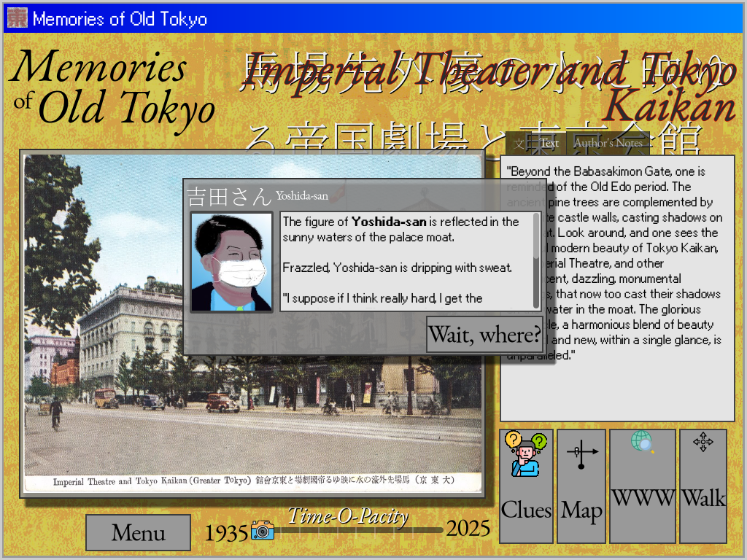
Task: Open the Map signpost button
Action: pos(581,486)
